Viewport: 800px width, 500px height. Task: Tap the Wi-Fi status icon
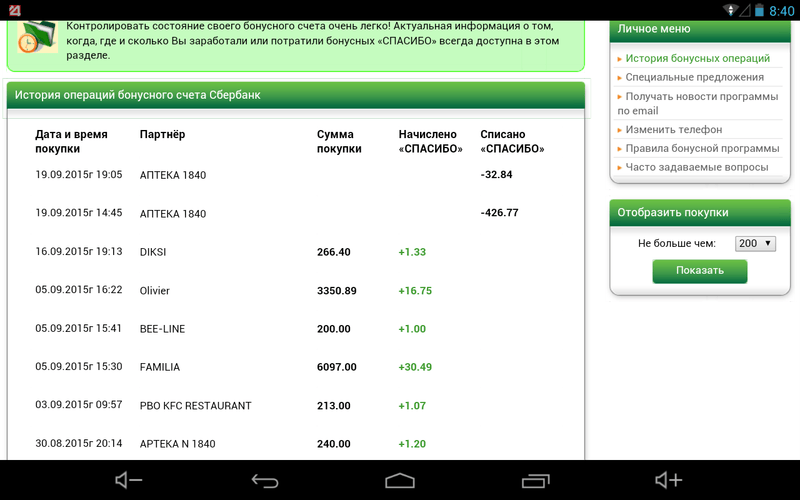731,10
